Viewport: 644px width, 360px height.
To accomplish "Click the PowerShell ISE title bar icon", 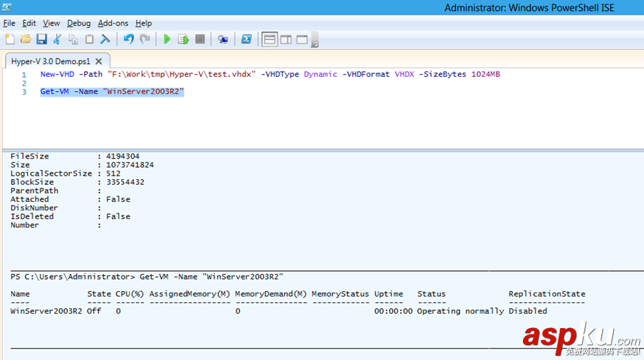I will coord(7,7).
